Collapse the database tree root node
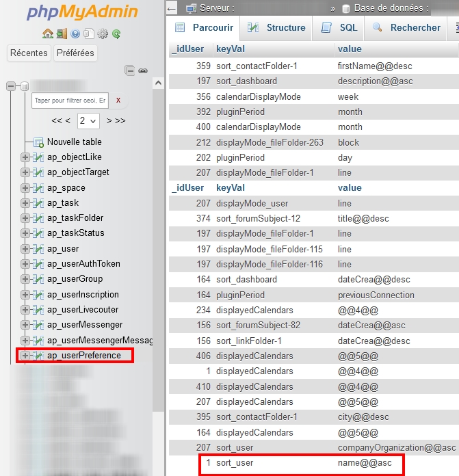 [11, 86]
